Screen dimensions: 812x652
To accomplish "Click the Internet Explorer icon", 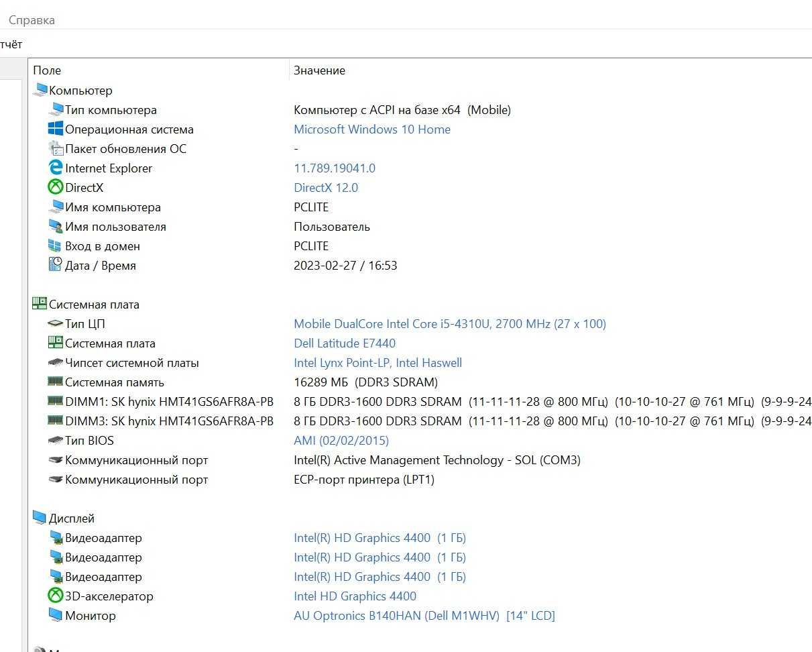I will [56, 168].
